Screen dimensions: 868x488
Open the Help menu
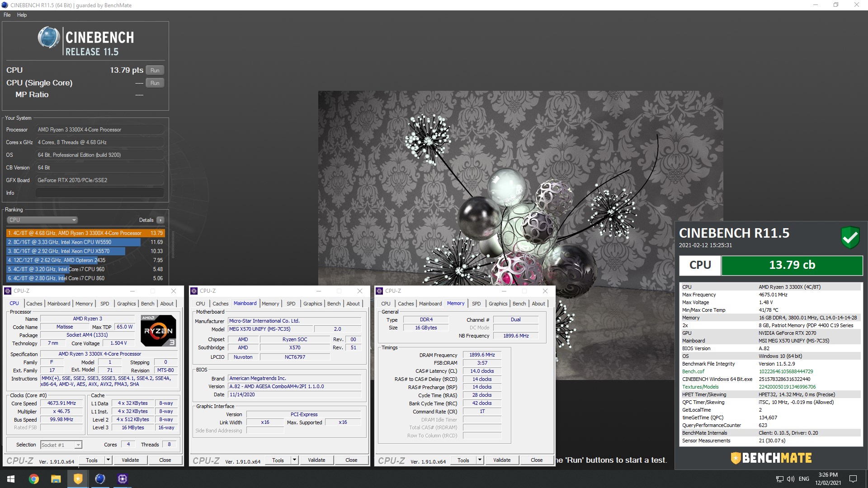pos(22,15)
